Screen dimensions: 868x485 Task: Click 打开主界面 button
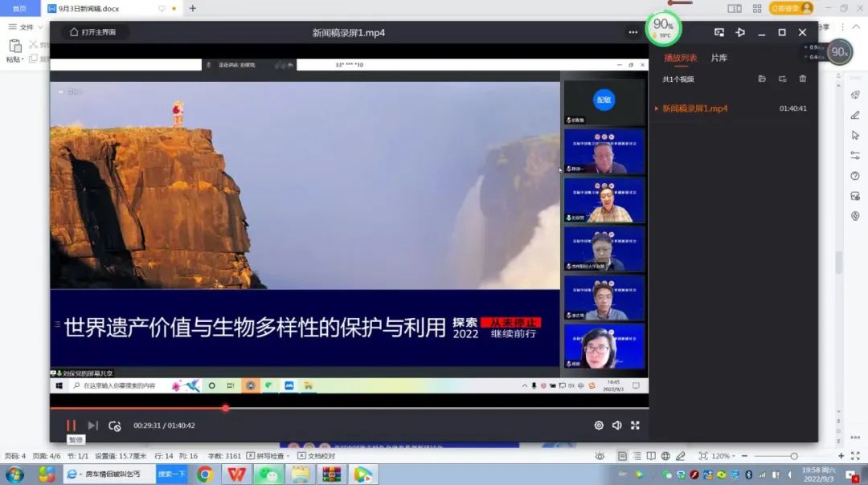[92, 32]
